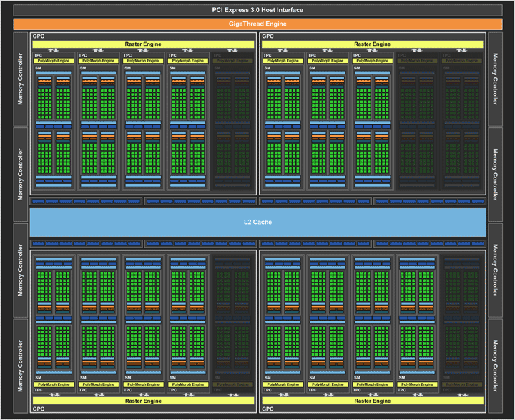Screen dimensions: 515x420
Task: Select the topmost left Memory Controller
Action: pyautogui.click(x=21, y=79)
